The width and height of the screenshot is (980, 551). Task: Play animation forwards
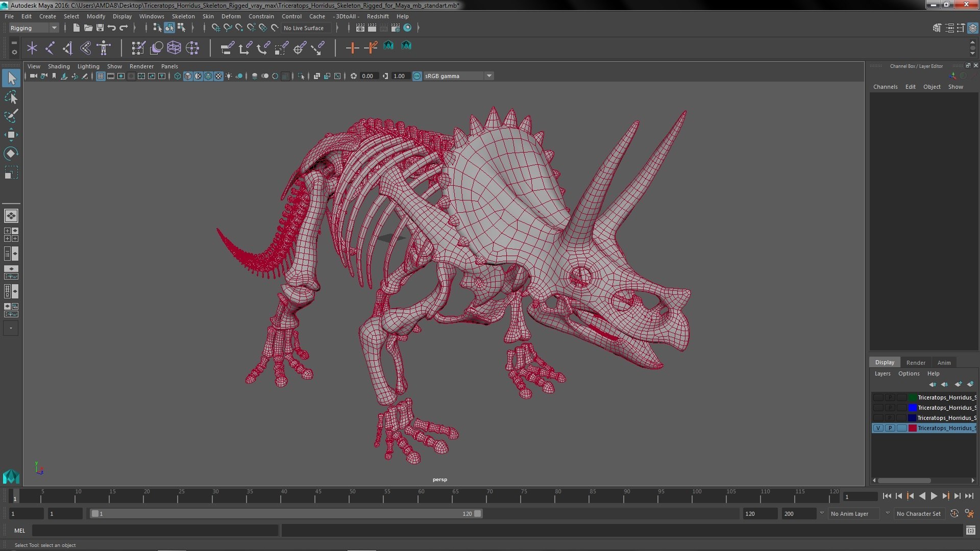pos(934,496)
